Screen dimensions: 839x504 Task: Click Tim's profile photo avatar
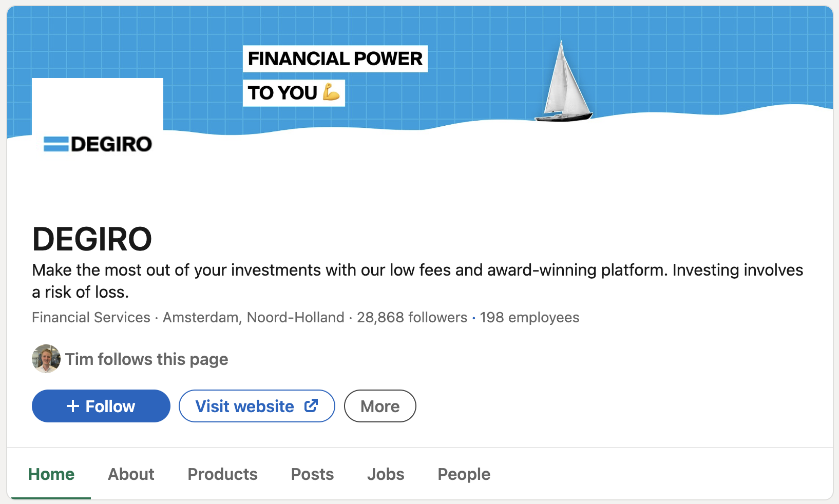(x=46, y=359)
